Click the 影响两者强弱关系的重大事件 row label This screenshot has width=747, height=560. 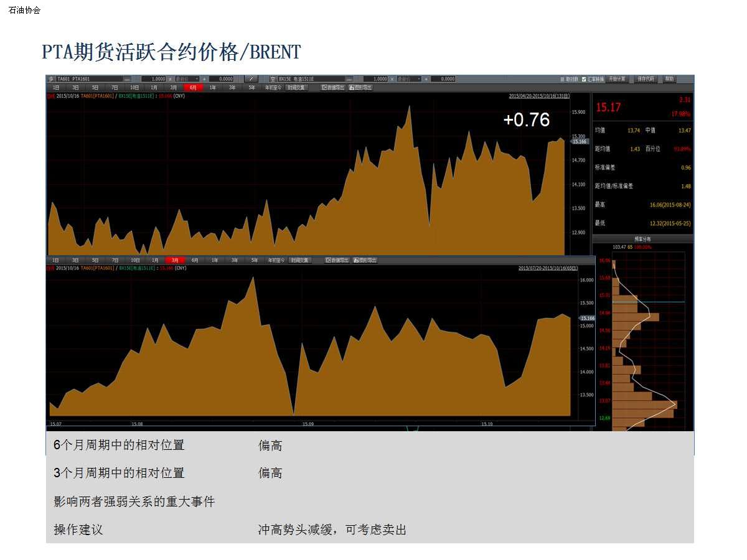[x=134, y=502]
